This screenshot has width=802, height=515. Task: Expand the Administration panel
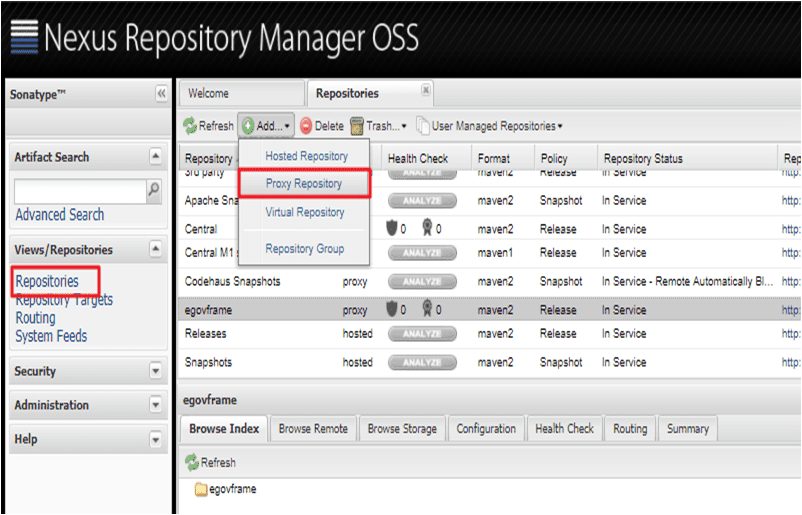point(156,405)
